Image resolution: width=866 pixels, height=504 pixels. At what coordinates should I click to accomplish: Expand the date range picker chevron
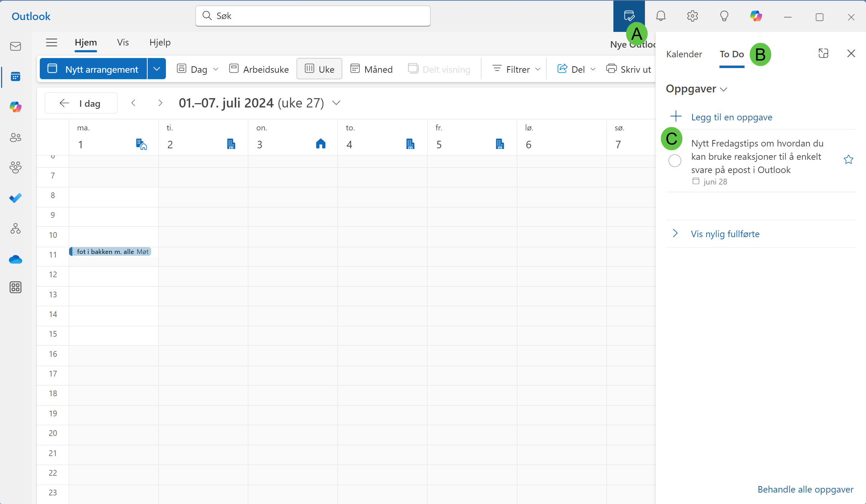(336, 103)
